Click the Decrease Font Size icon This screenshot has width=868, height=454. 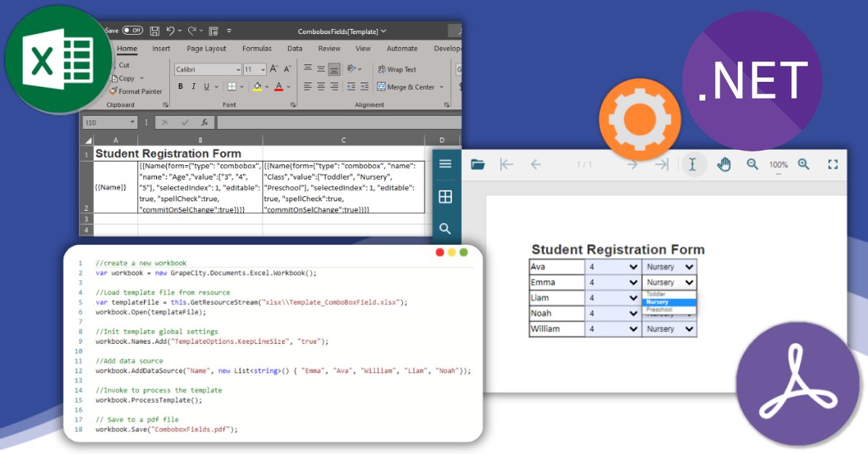[x=286, y=70]
